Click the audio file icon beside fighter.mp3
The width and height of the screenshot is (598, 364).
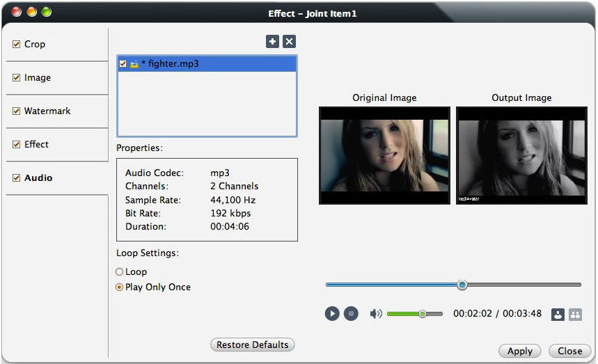(x=134, y=64)
